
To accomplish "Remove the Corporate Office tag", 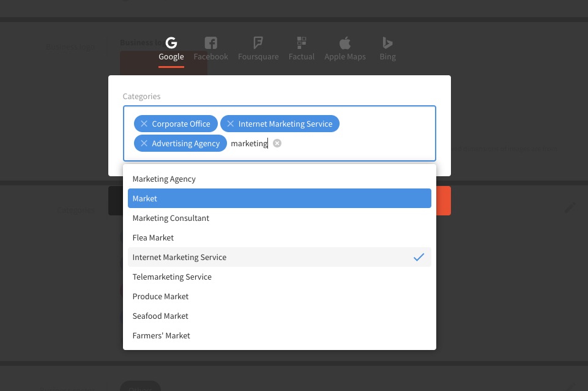I will (x=144, y=124).
